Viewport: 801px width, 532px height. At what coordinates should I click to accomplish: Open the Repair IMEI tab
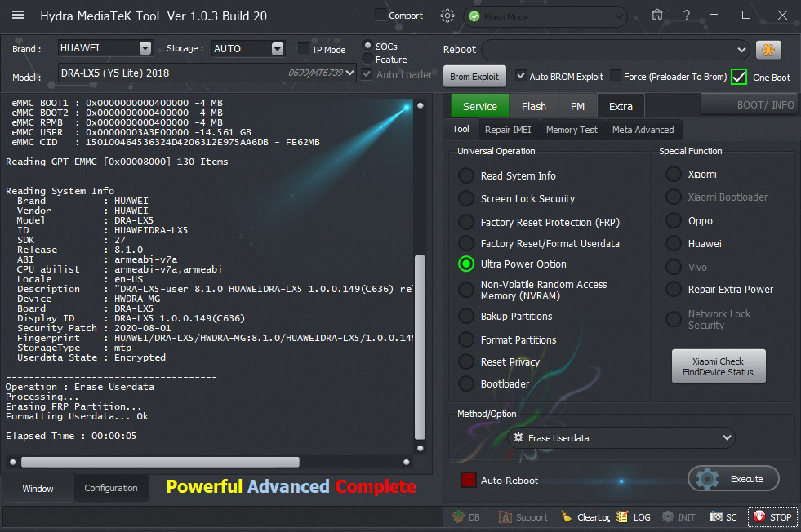pos(506,130)
